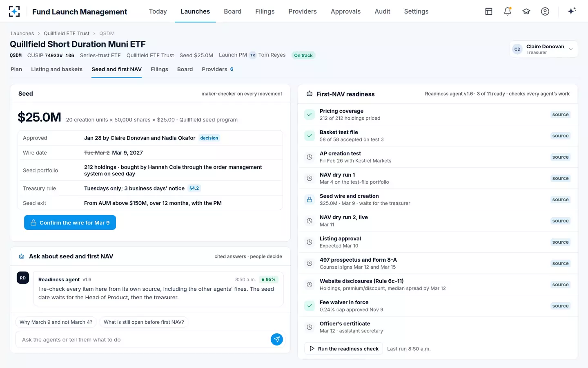Viewport: 588px width, 368px height.
Task: Ask 'What is still open before first NAV?'
Action: (144, 322)
